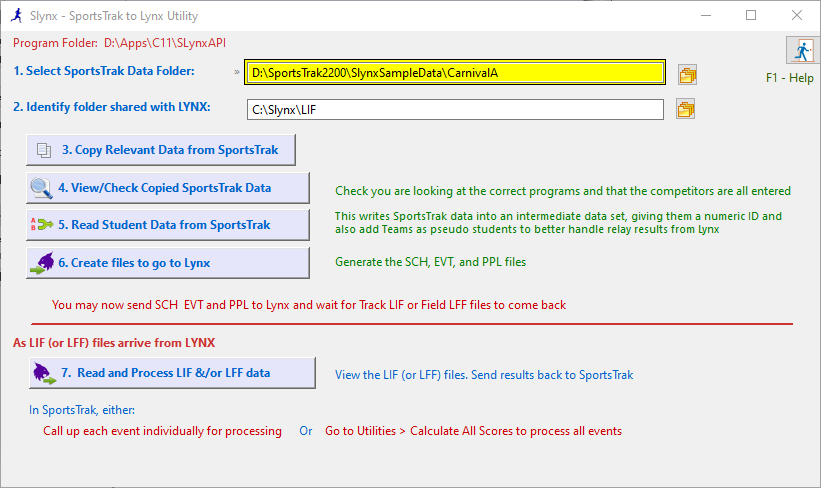821x488 pixels.
Task: Click the magnifier icon on button 4
Action: (41, 188)
